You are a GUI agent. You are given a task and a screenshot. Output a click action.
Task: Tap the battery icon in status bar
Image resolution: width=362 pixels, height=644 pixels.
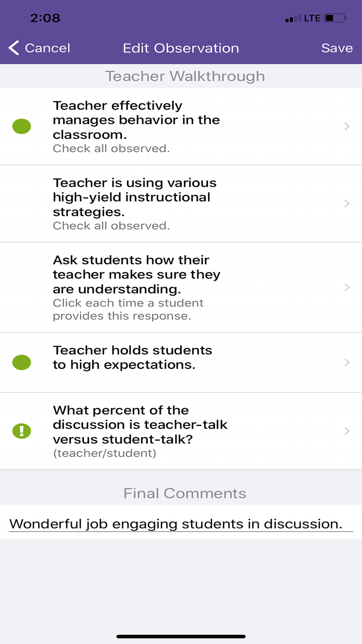tap(335, 18)
